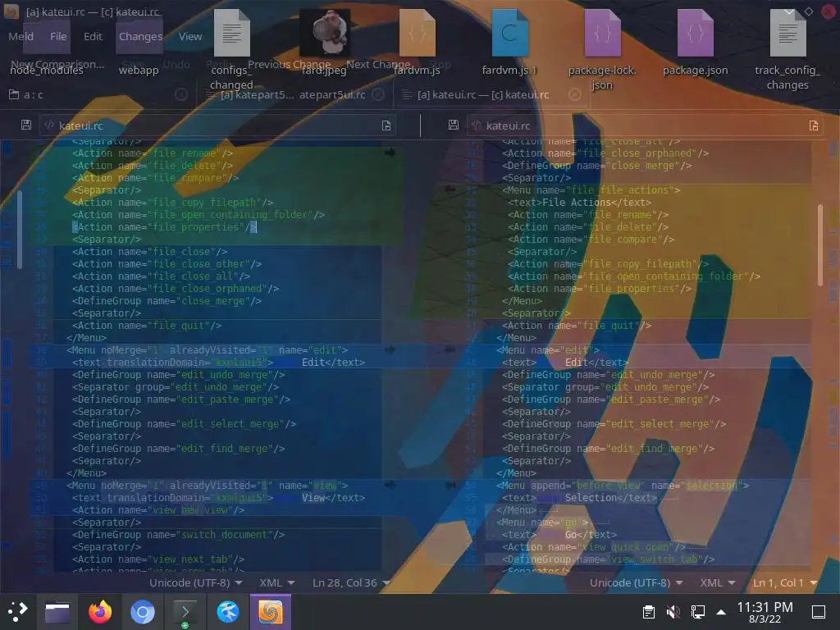Pull 'file_file_actions' menu change to the left

pos(450,189)
